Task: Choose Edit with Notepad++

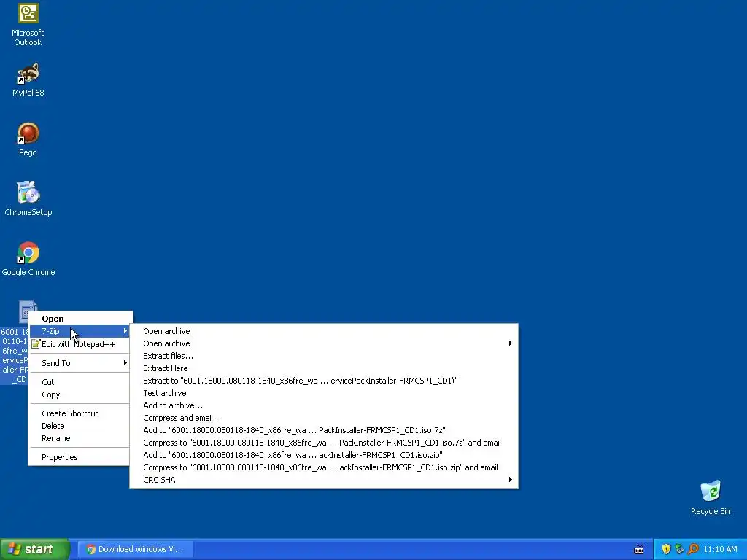Action: (80, 344)
